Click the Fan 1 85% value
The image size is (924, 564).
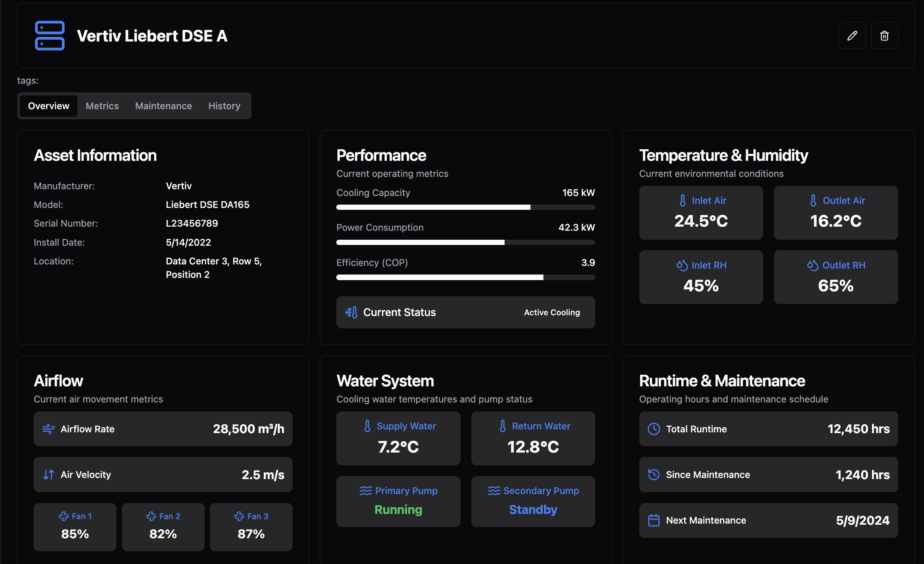(74, 534)
